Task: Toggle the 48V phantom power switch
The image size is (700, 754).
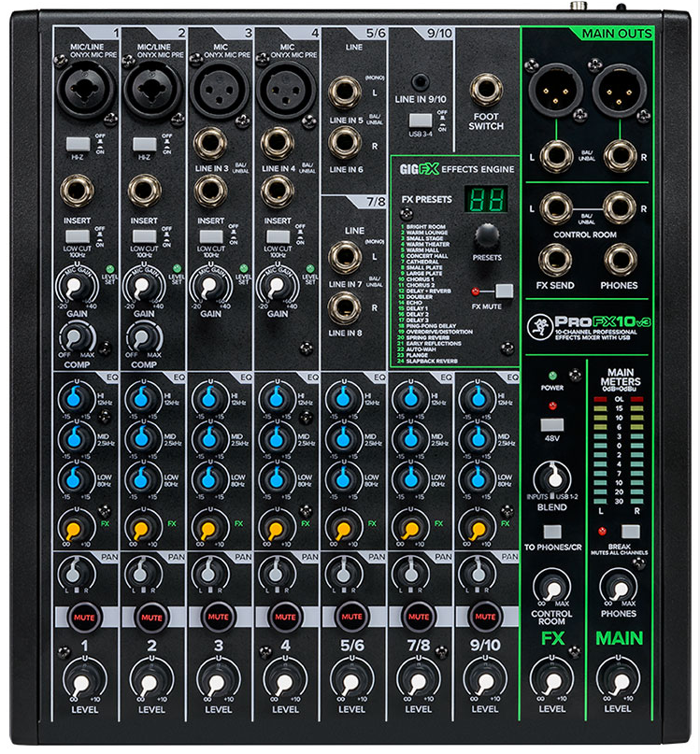Action: pyautogui.click(x=551, y=424)
